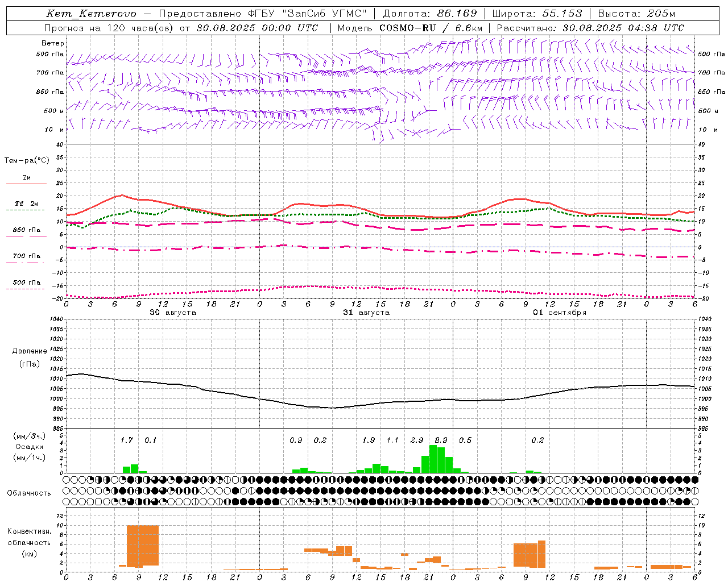
Task: Click the "Td 2м" dew point legend
Action: coord(27,203)
